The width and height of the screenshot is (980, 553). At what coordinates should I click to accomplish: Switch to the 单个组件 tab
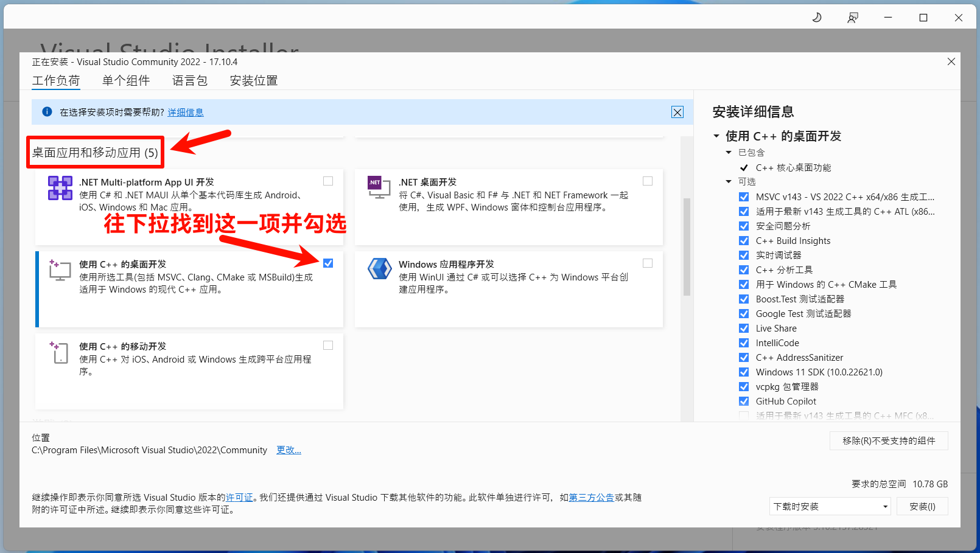126,80
